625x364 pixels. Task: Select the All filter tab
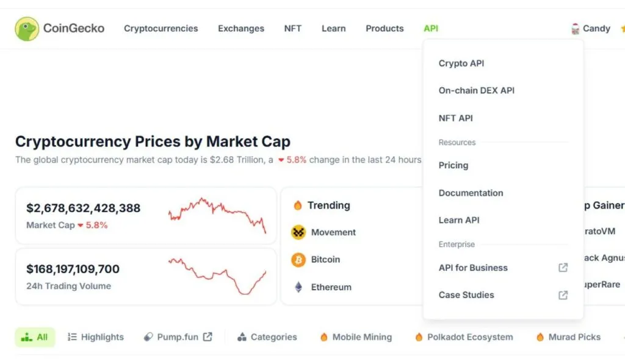tap(35, 337)
